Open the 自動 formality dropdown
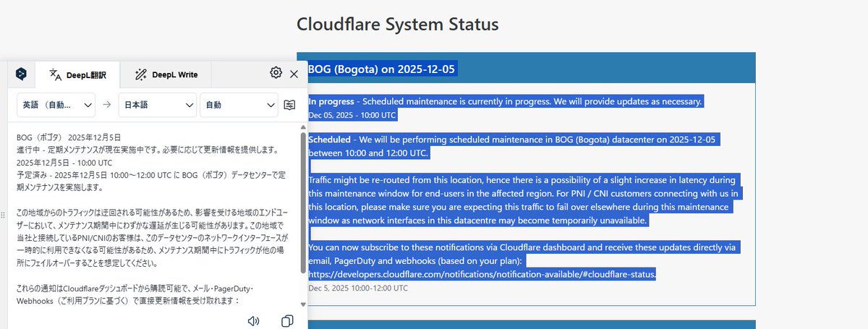This screenshot has height=329, width=868. point(239,105)
